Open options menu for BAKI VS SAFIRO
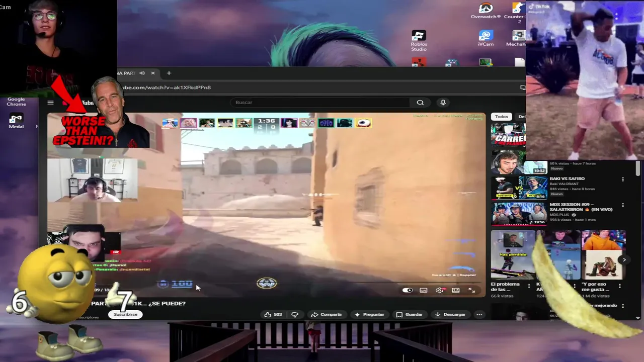The height and width of the screenshot is (362, 644). click(623, 179)
